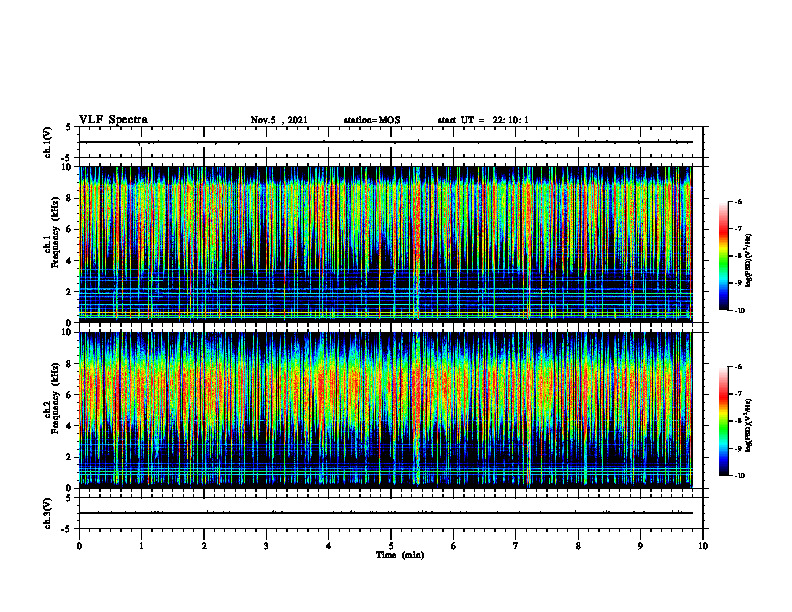Click the "ch.3(V)" waveform axis label
The width and height of the screenshot is (792, 612).
47,513
